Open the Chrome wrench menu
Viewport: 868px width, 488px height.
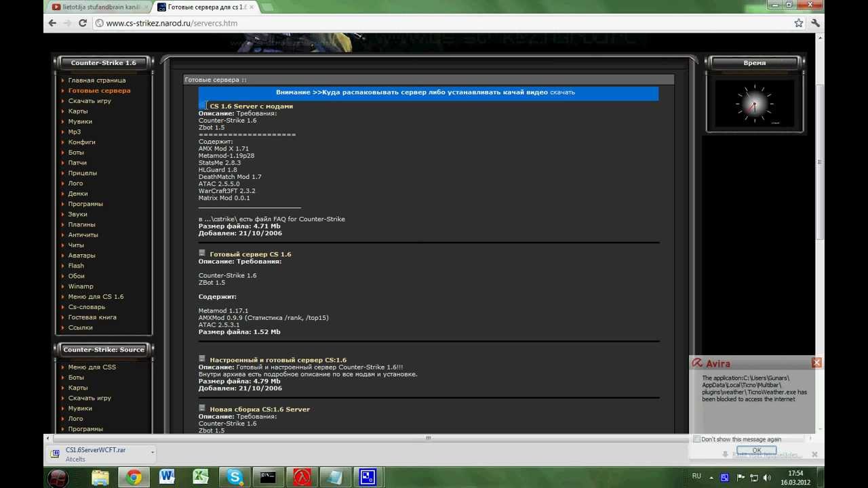(x=815, y=23)
